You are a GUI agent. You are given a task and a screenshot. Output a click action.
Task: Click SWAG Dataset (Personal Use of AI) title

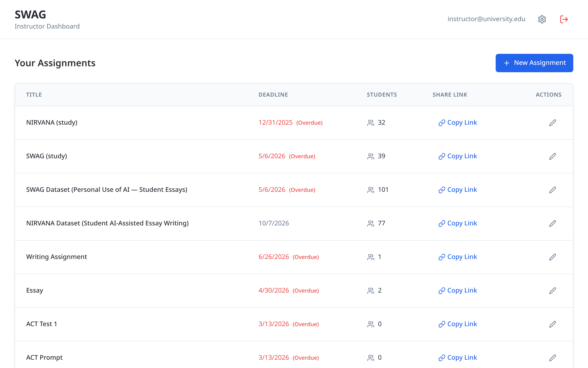click(x=107, y=190)
